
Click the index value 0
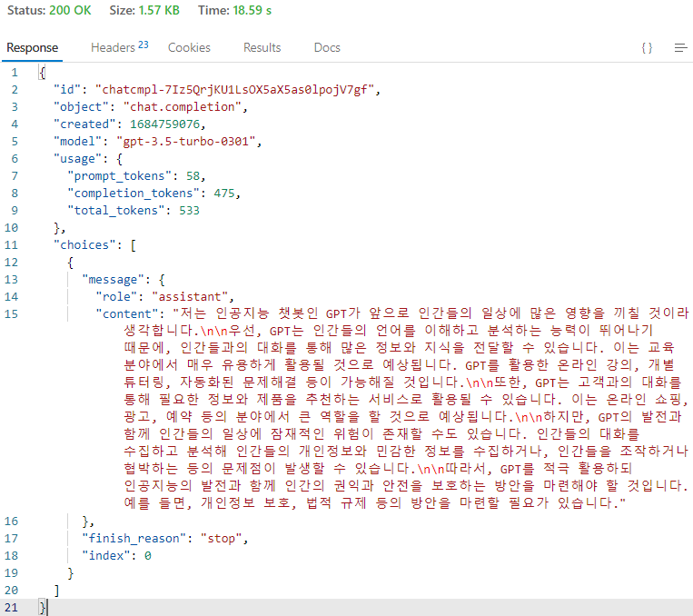[x=148, y=556]
